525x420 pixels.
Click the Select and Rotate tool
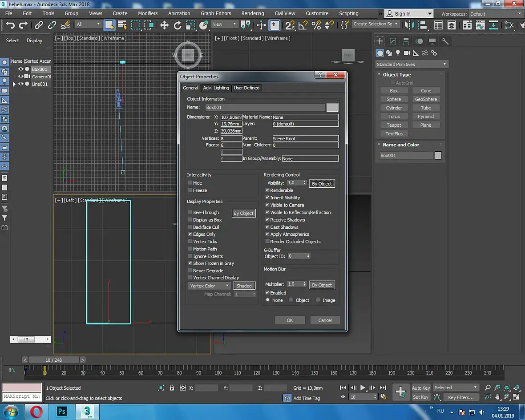(x=177, y=25)
